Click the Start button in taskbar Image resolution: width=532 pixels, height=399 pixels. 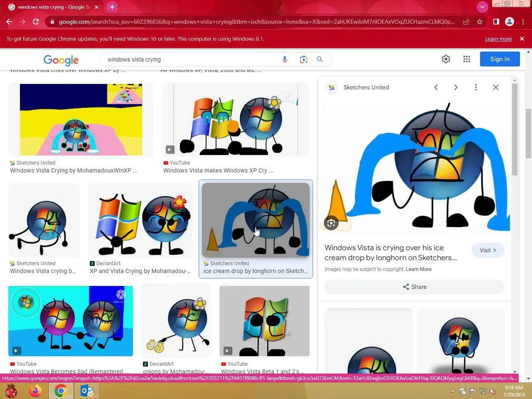[11, 391]
